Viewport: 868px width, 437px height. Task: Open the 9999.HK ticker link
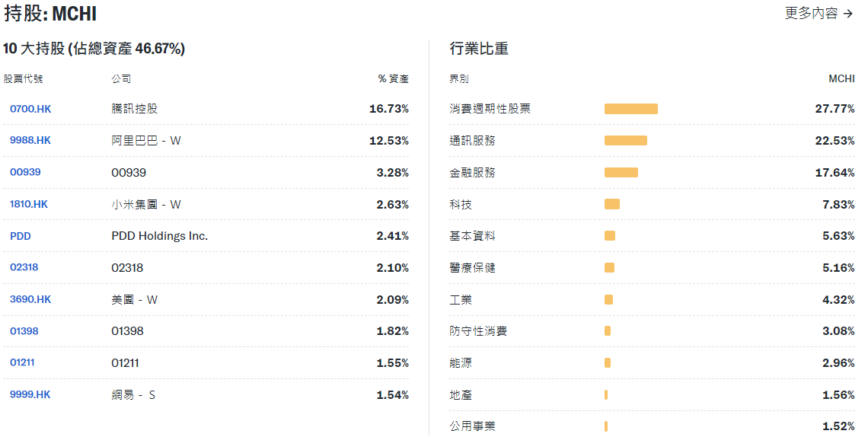click(x=30, y=394)
